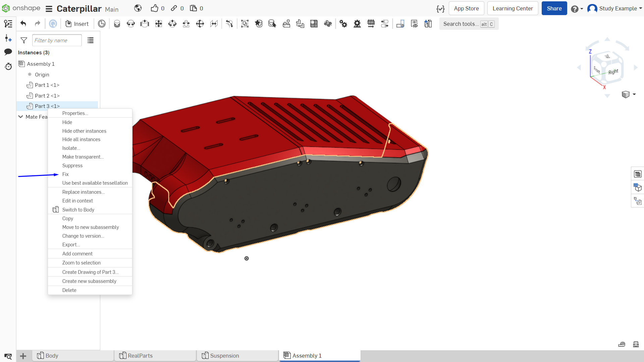Viewport: 644px width, 362px height.
Task: Select the Right face of view cube
Action: coord(613,71)
